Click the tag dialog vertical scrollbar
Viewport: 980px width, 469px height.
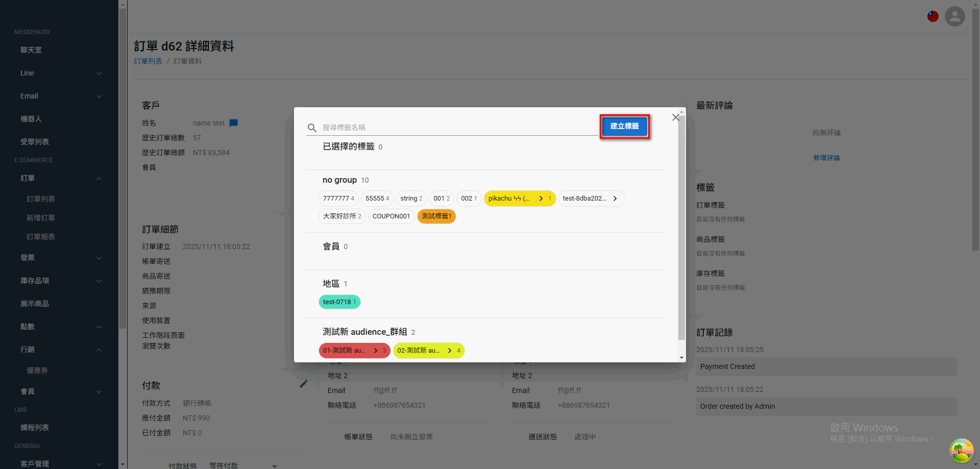pos(681,227)
